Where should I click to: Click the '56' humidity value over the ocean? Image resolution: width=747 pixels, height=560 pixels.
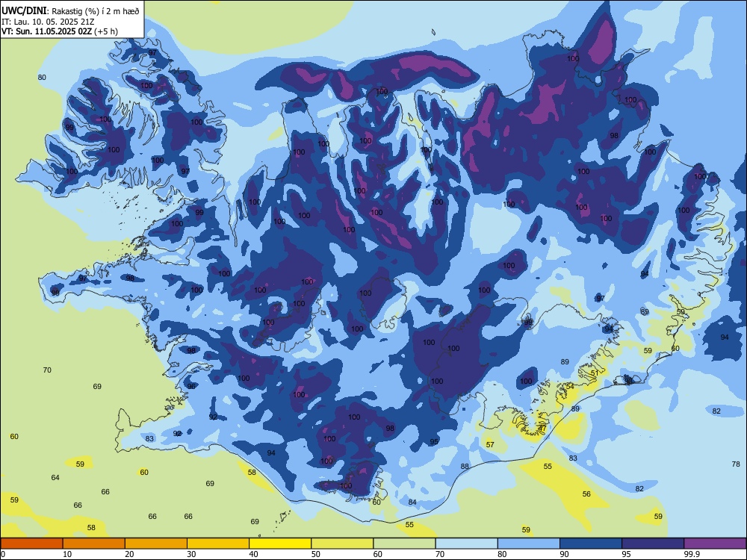point(586,494)
